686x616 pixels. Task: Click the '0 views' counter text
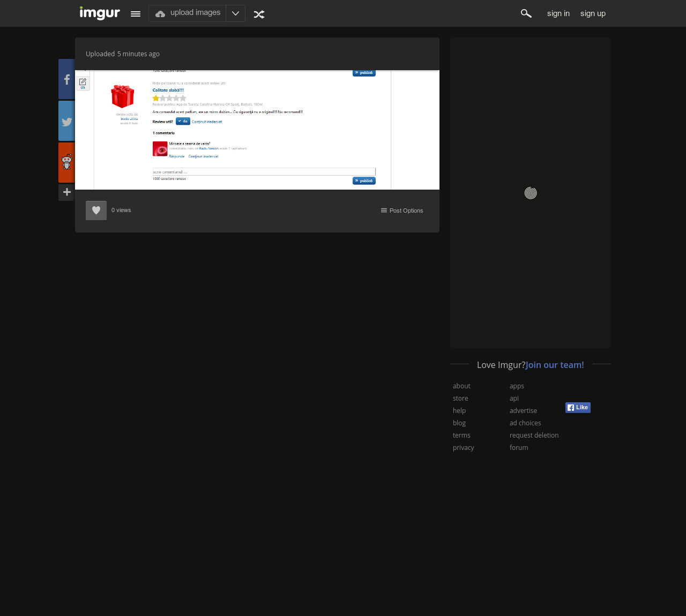point(121,211)
